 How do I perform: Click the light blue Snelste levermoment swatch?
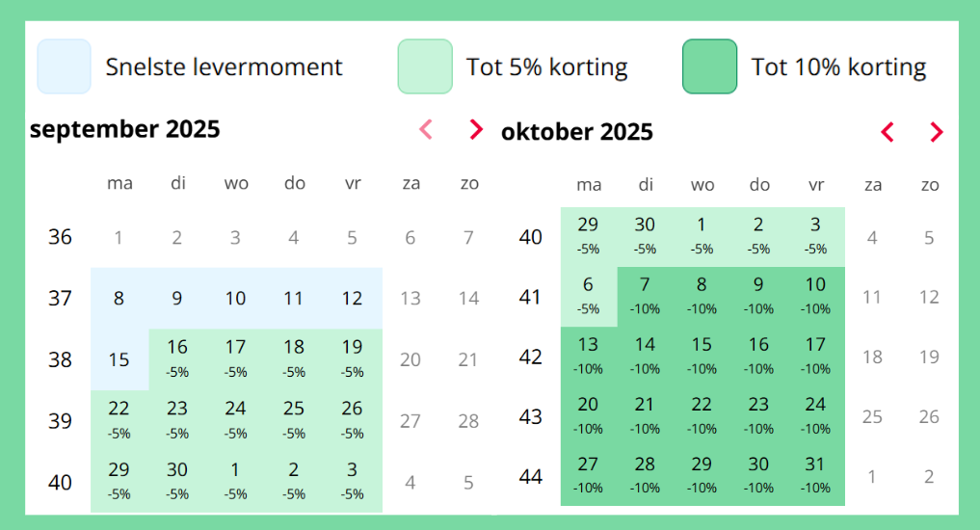pyautogui.click(x=65, y=66)
